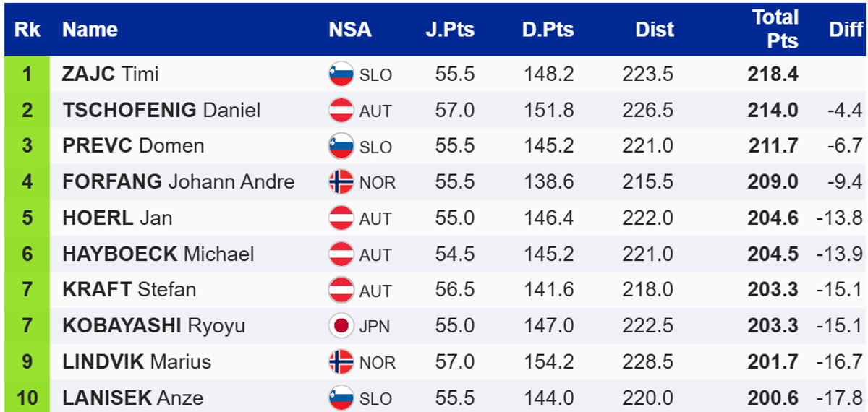Click HAYBOECK Michael name link
Screen dimensions: 868x412
(158, 254)
